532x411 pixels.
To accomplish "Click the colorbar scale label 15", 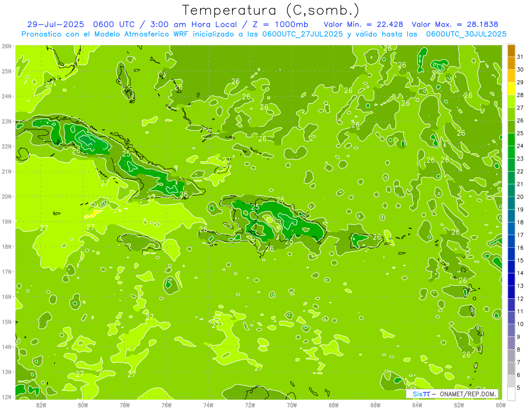I will [520, 260].
